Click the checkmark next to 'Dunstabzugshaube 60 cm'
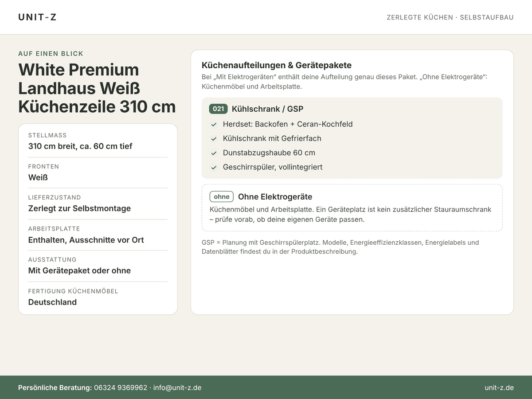This screenshot has height=399, width=532. point(214,153)
